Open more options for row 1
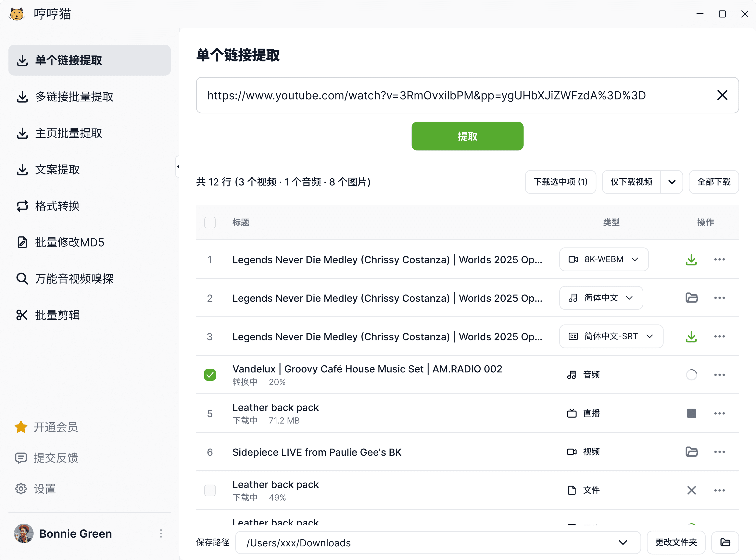 click(x=719, y=260)
